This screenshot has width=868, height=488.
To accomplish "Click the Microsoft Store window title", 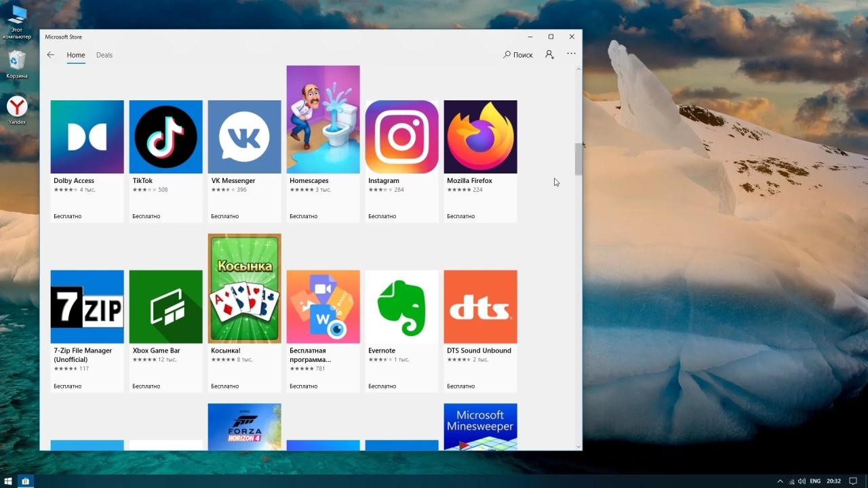I will pyautogui.click(x=64, y=37).
